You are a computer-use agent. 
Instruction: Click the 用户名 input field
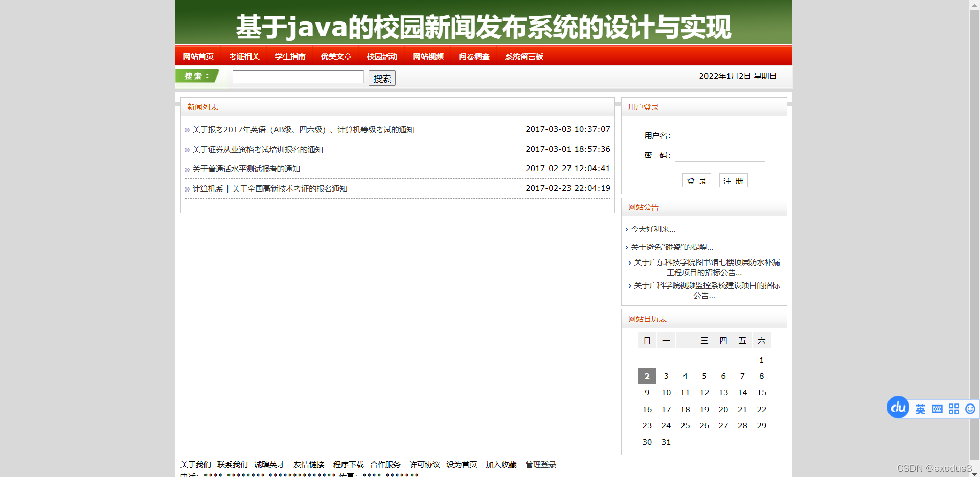point(716,135)
